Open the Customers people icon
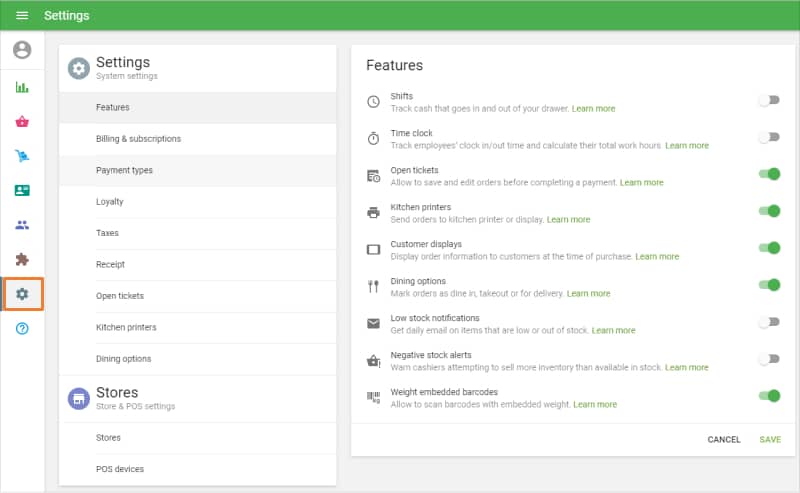This screenshot has width=800, height=493. 22,225
